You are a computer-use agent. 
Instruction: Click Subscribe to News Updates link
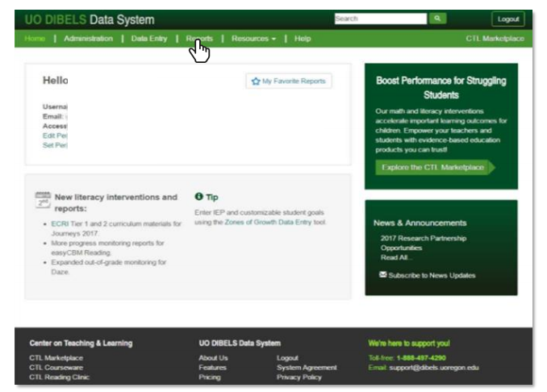[432, 275]
